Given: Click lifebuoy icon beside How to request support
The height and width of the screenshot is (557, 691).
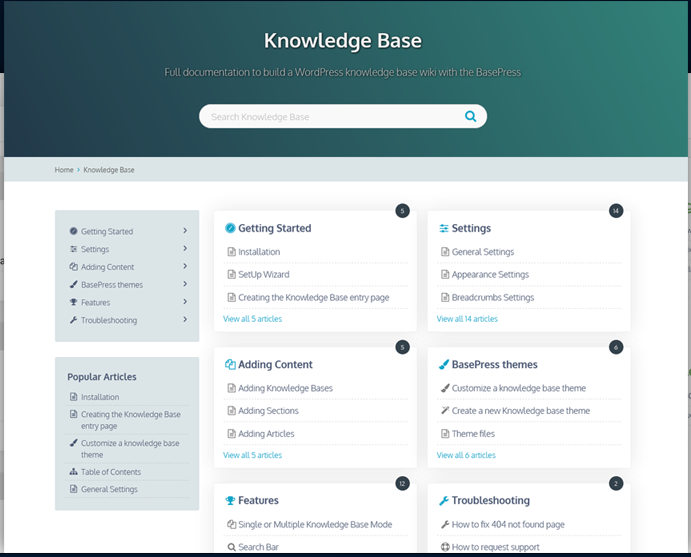Looking at the screenshot, I should (445, 547).
